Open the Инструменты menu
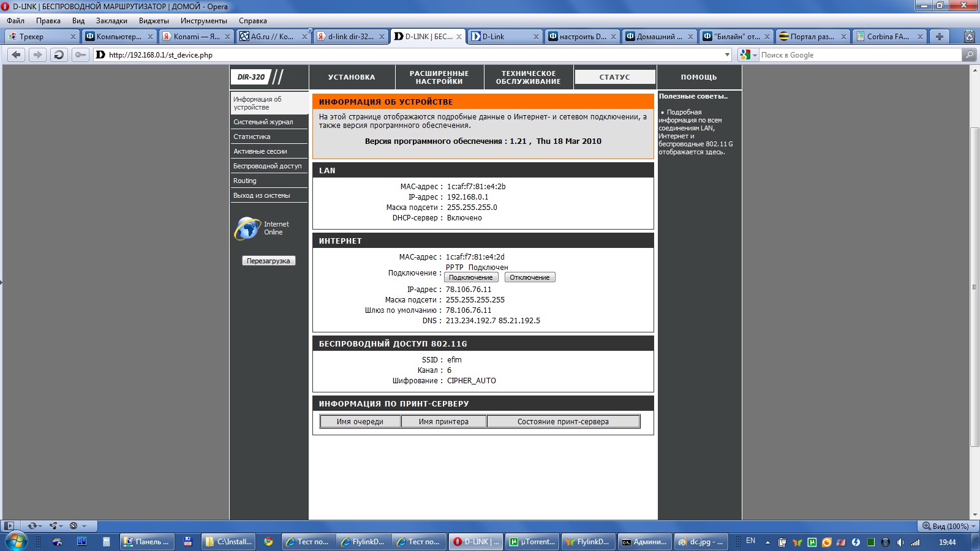 204,21
